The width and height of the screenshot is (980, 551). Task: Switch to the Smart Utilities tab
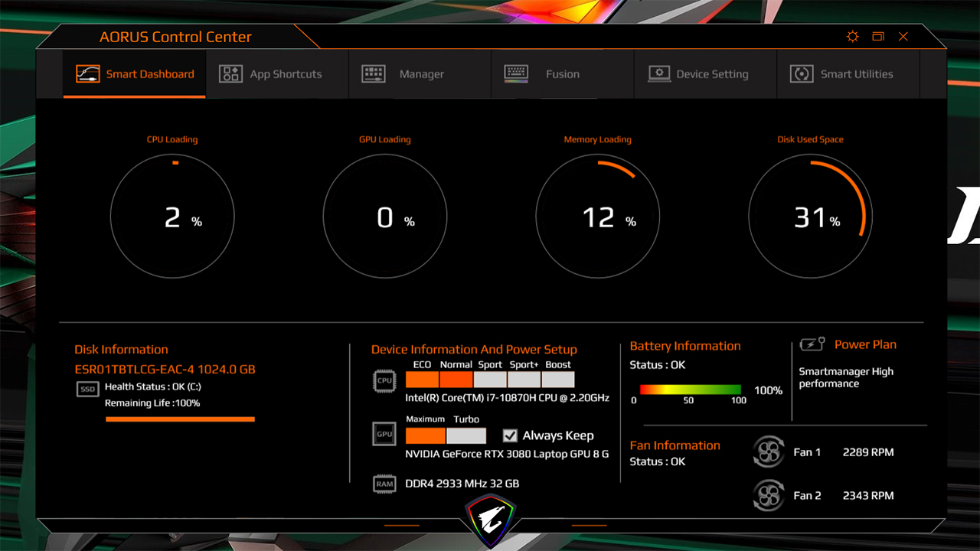point(848,74)
